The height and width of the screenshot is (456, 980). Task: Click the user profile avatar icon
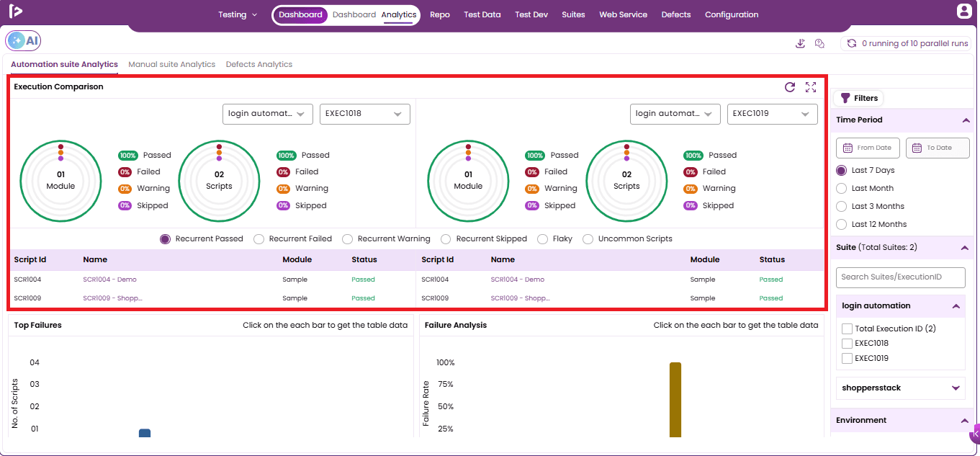tap(964, 12)
